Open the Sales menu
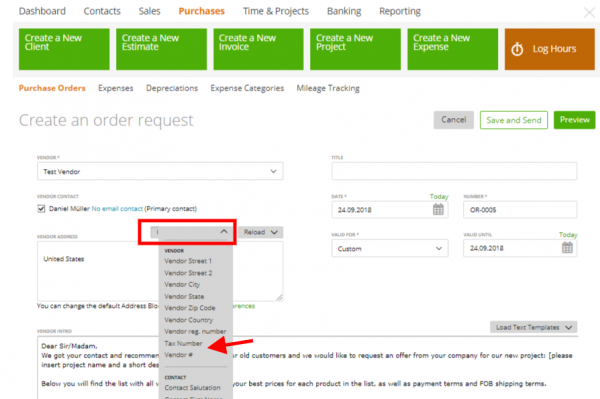600x399 pixels. tap(149, 11)
